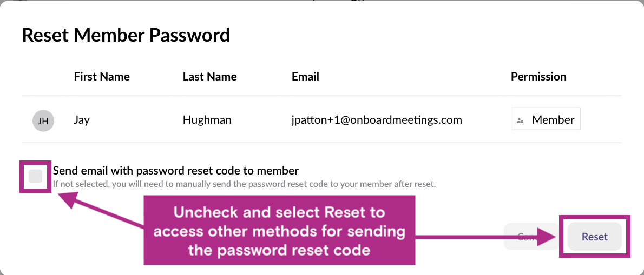Select the last name Hughman
644x275 pixels.
pos(207,120)
